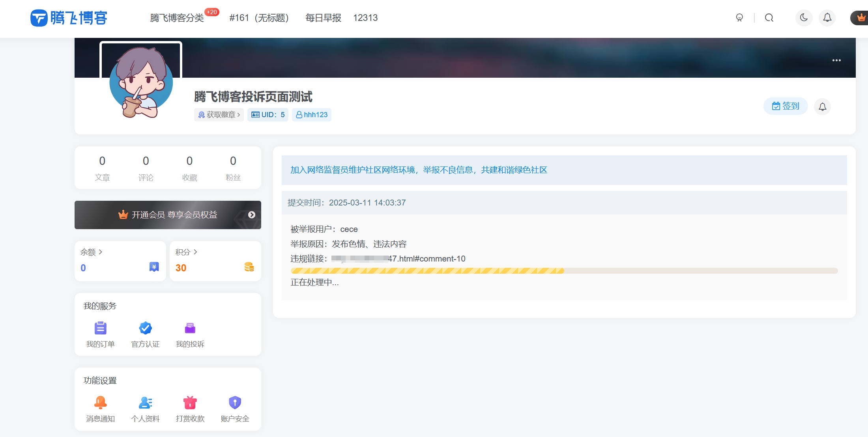Click the notification bell in the top bar
Viewport: 868px width, 437px height.
827,18
